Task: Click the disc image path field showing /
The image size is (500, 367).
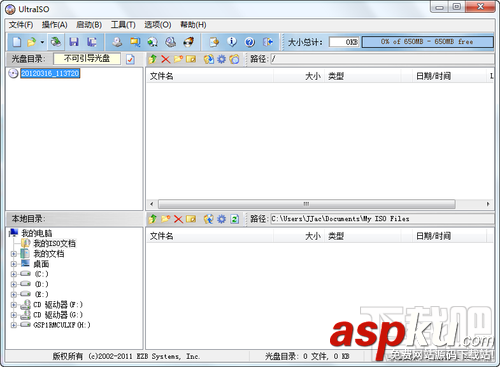Action: point(382,59)
